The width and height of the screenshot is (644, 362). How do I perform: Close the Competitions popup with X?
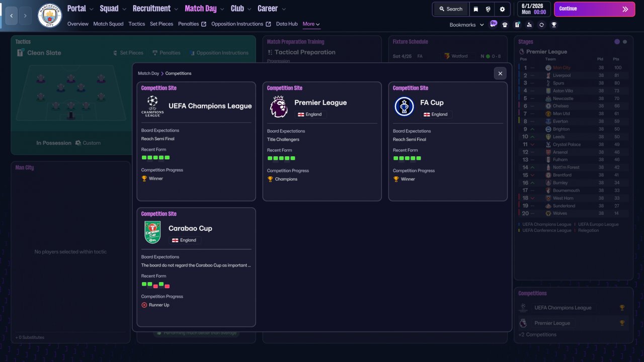point(500,73)
